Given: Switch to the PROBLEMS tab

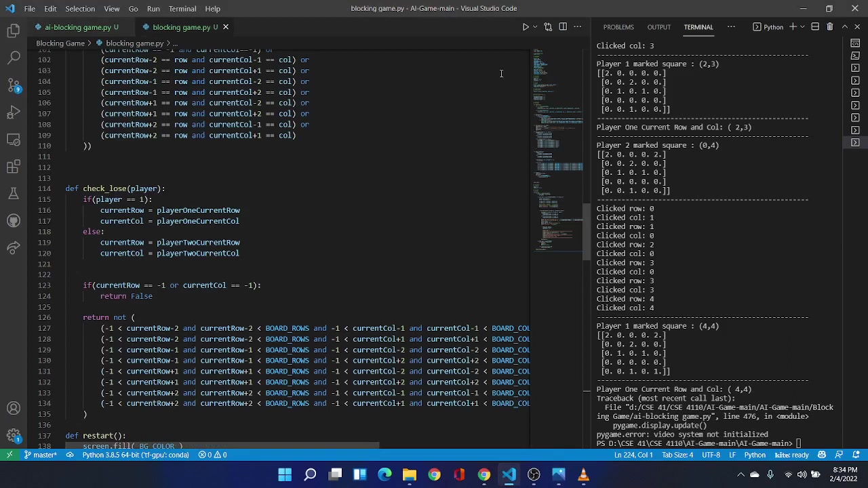Looking at the screenshot, I should [x=618, y=27].
